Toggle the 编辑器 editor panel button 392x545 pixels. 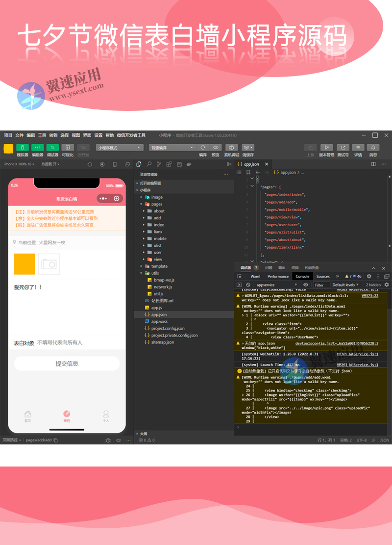[38, 148]
